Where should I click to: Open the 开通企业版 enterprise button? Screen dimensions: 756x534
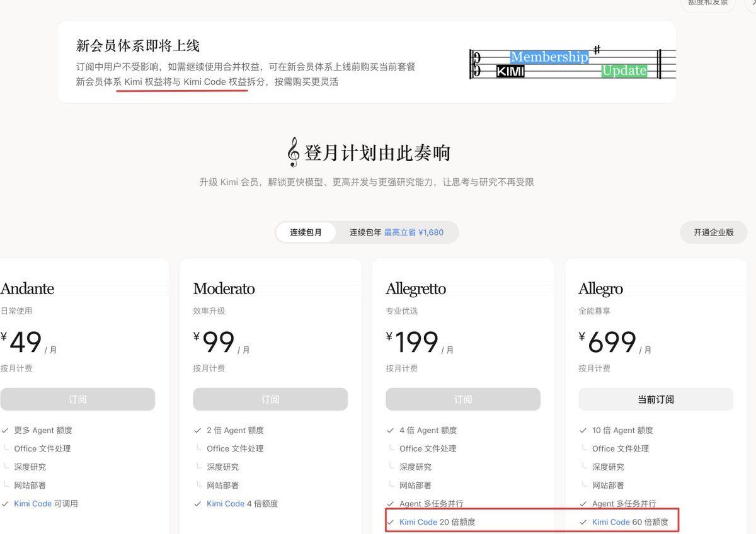[714, 232]
